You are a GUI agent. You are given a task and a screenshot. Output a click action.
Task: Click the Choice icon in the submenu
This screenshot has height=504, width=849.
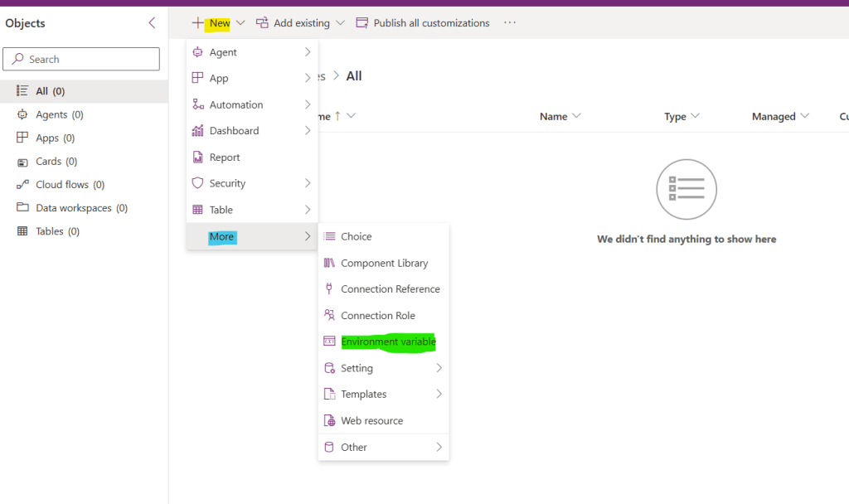tap(328, 236)
